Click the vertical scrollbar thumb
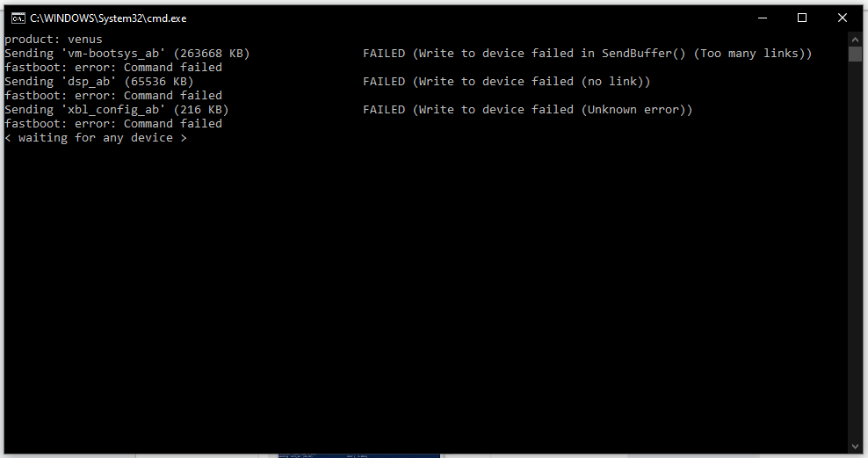Image resolution: width=868 pixels, height=458 pixels. (855, 55)
